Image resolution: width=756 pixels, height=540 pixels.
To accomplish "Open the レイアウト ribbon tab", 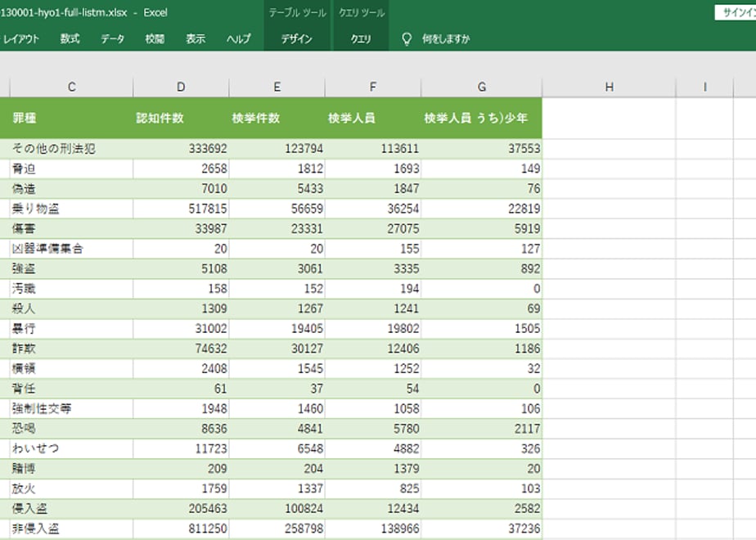I will [20, 38].
